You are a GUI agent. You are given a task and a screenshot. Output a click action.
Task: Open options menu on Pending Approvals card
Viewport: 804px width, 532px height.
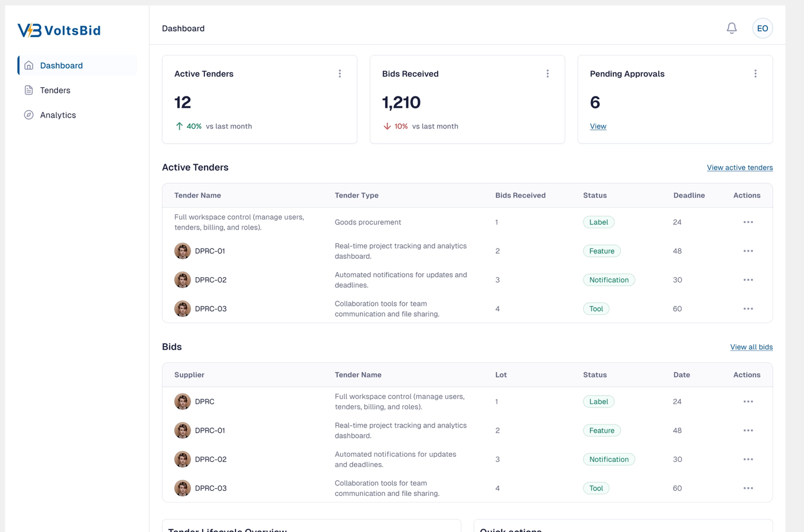click(756, 73)
